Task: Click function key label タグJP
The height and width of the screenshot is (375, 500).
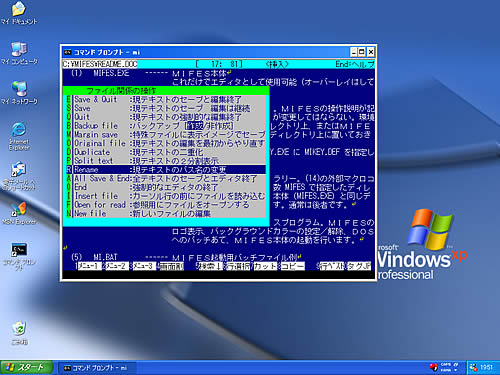Action: (x=359, y=266)
